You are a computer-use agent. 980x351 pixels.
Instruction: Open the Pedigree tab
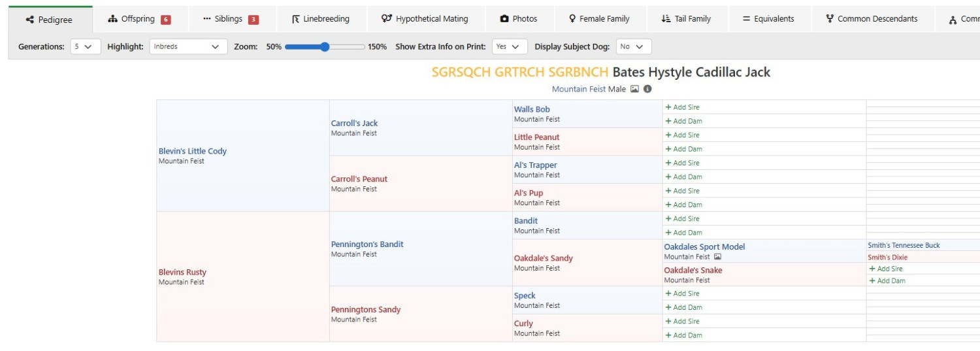coord(49,20)
